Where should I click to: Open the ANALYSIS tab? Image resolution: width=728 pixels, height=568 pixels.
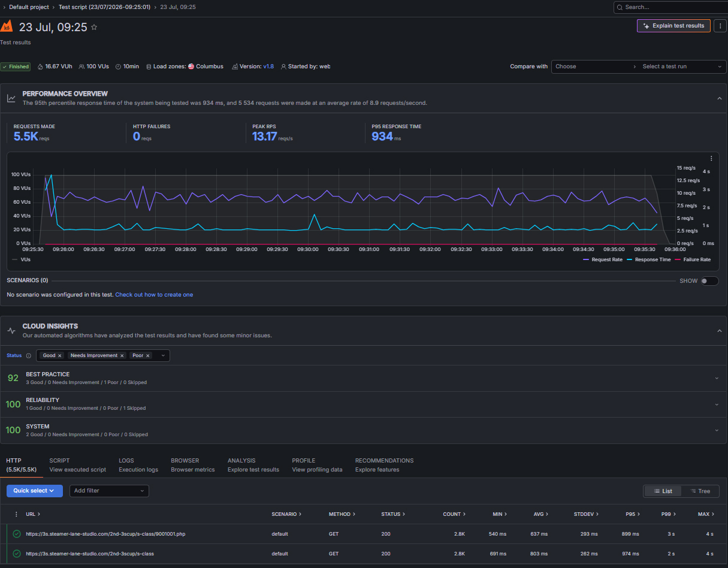click(253, 465)
